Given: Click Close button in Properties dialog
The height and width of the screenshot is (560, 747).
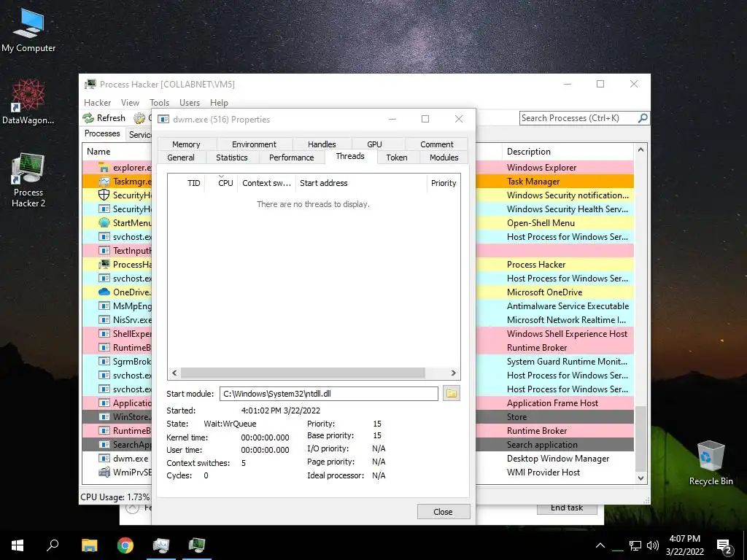Looking at the screenshot, I should coord(443,511).
